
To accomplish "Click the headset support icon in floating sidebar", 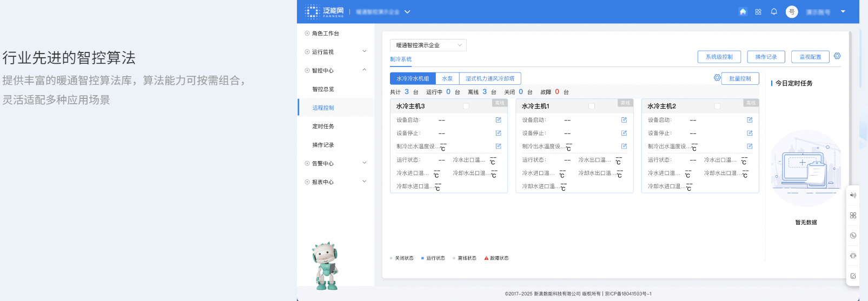I will (853, 256).
